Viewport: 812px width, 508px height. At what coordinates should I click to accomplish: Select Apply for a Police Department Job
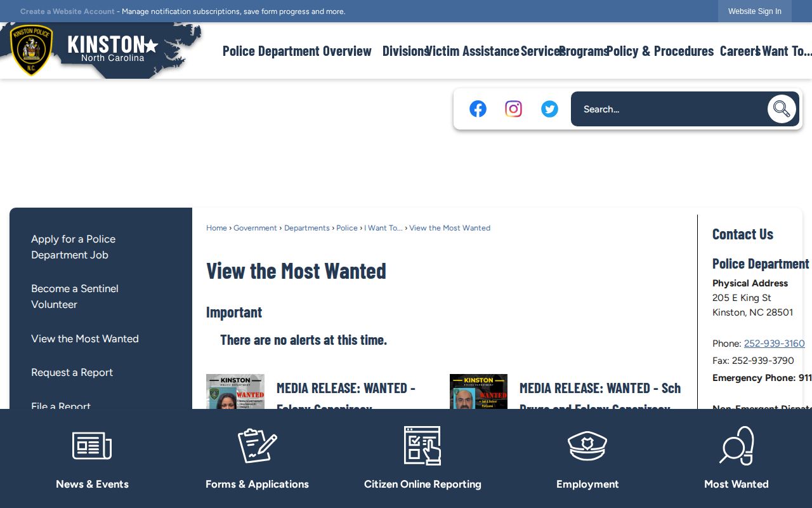[x=74, y=247]
